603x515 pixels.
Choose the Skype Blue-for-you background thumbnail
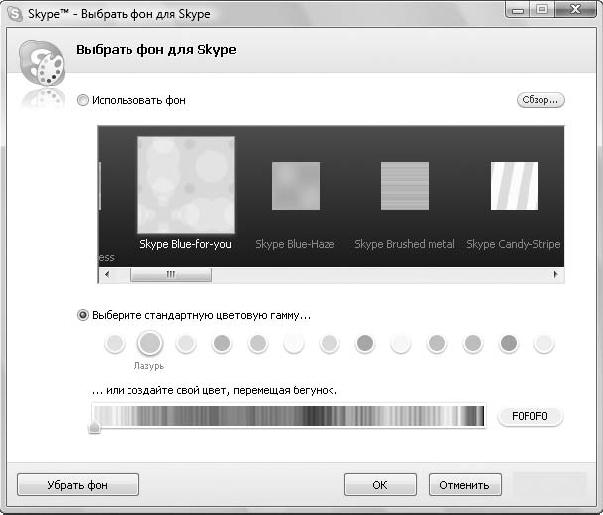(x=185, y=185)
